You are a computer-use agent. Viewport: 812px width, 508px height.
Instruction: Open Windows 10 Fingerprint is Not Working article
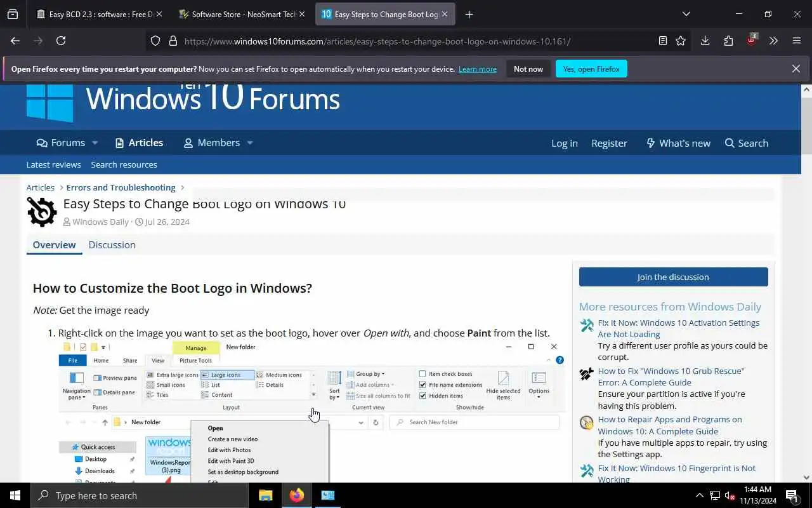point(676,473)
